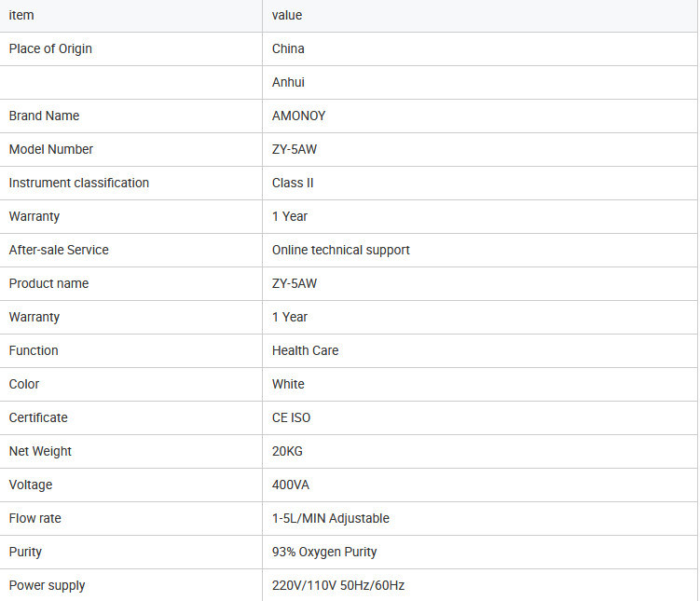Select the "Anhui" value cell
The width and height of the screenshot is (700, 601).
click(x=288, y=82)
